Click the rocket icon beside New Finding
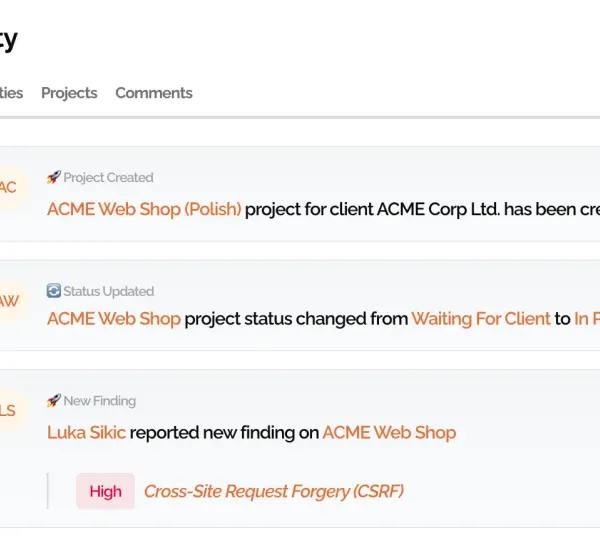The height and width of the screenshot is (538, 600). coord(54,401)
